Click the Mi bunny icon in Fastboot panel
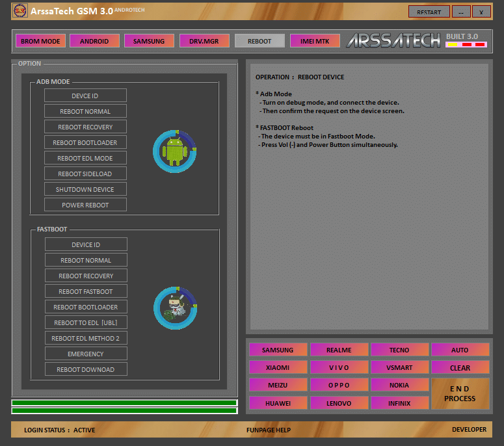 click(x=175, y=308)
